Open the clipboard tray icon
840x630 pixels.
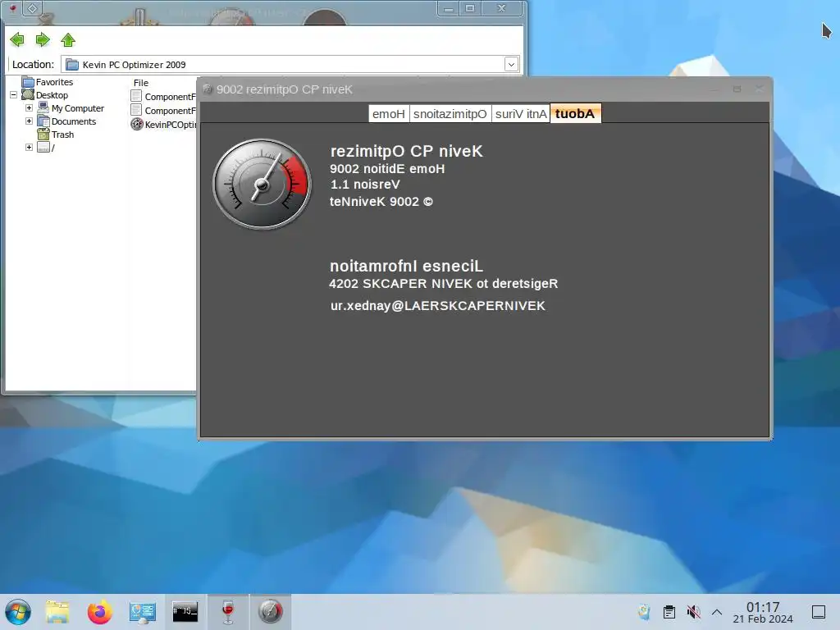click(669, 612)
